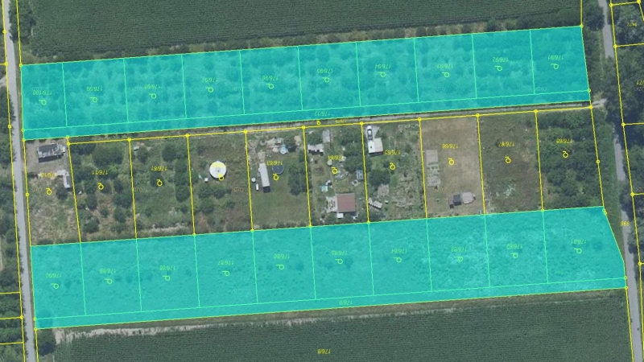Click highlighted parcel 176/92

pos(504,64)
